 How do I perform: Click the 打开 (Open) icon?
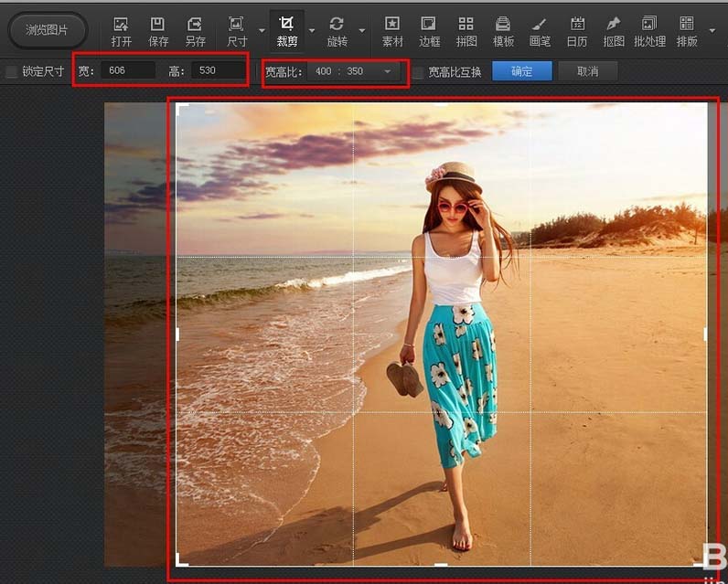point(121,30)
